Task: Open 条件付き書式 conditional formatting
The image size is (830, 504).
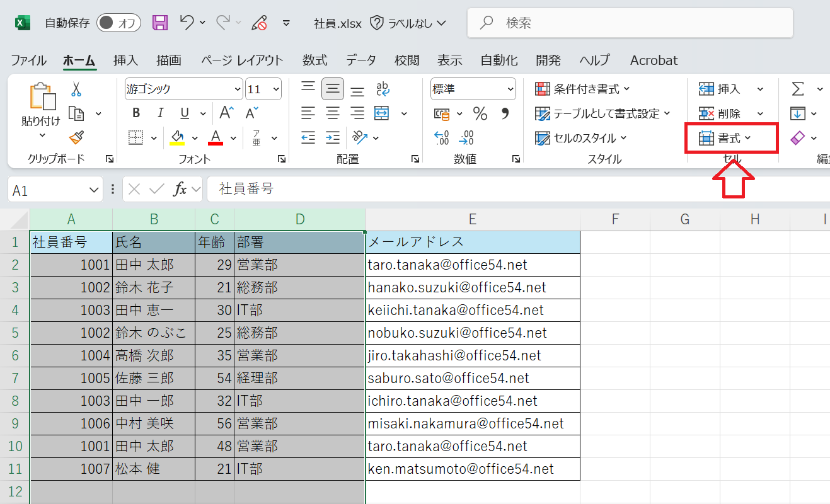Action: point(583,89)
